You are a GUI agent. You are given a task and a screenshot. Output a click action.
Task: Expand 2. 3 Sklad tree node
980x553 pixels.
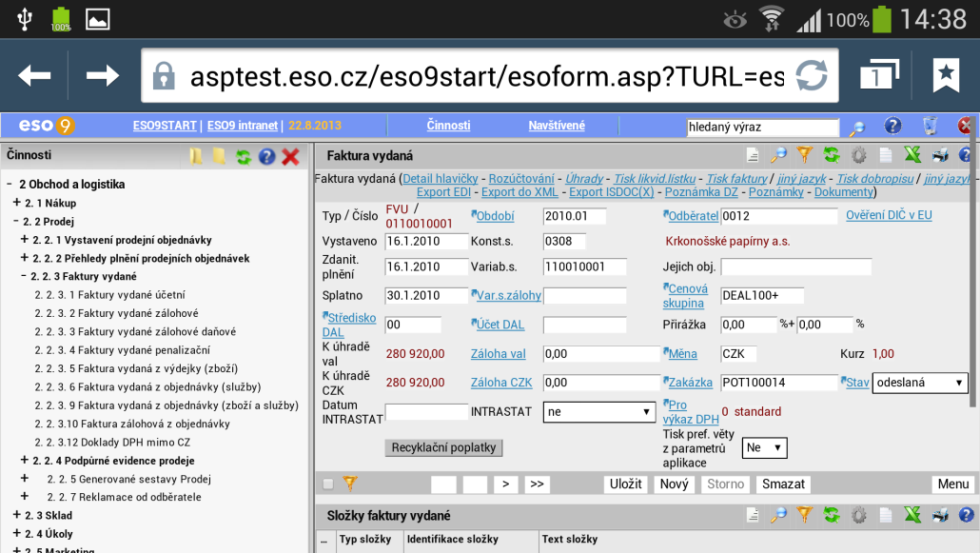click(x=17, y=515)
